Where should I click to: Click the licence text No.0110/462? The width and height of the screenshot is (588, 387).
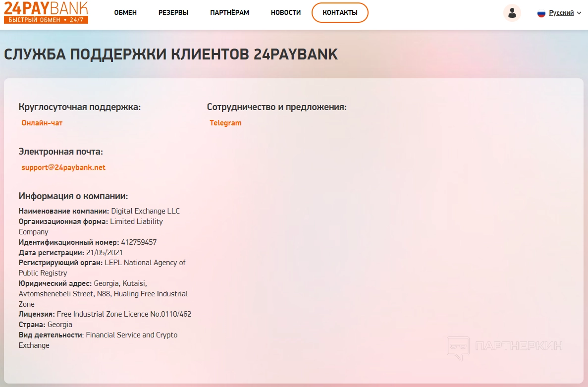pos(170,314)
